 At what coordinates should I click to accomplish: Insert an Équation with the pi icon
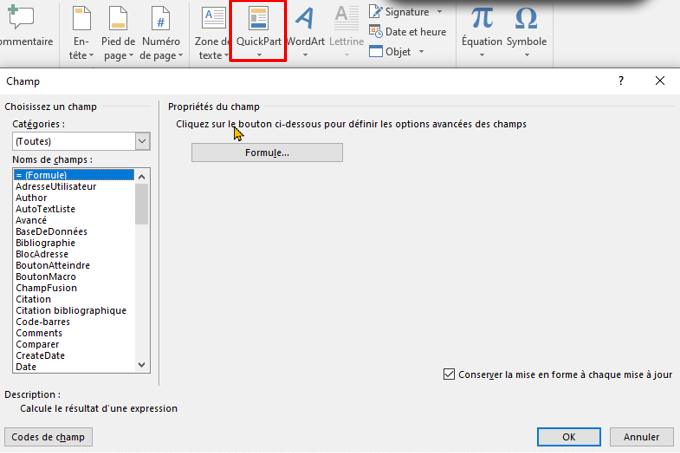pyautogui.click(x=482, y=19)
